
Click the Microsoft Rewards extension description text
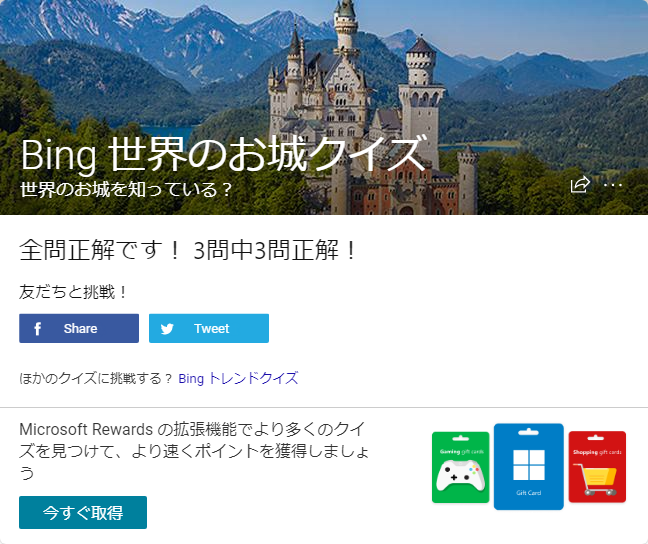pos(195,450)
